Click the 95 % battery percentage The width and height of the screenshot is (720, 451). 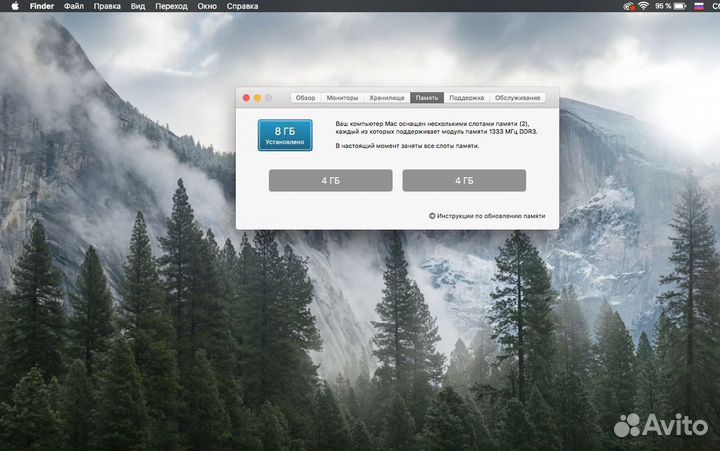[x=663, y=6]
